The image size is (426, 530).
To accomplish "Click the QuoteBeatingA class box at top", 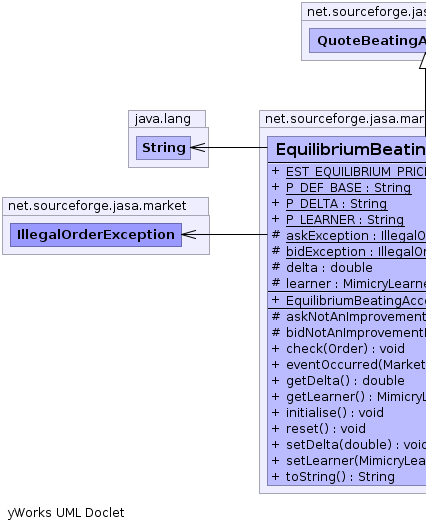I will (x=368, y=41).
